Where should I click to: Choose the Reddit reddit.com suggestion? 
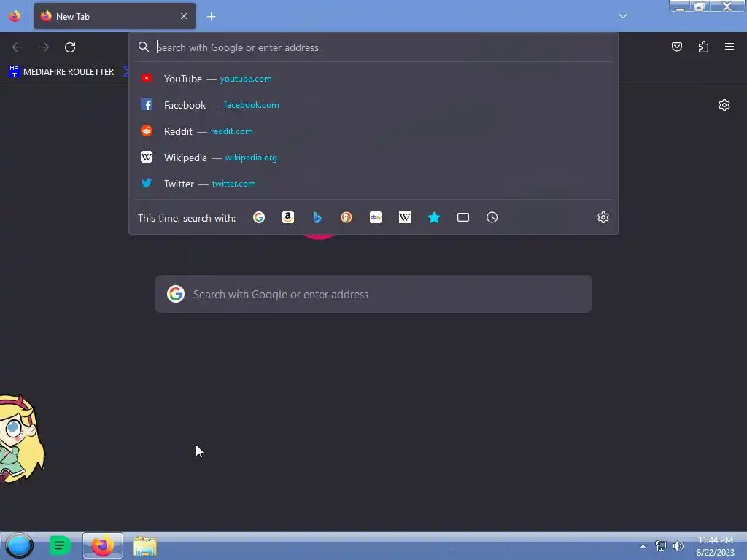(x=373, y=131)
